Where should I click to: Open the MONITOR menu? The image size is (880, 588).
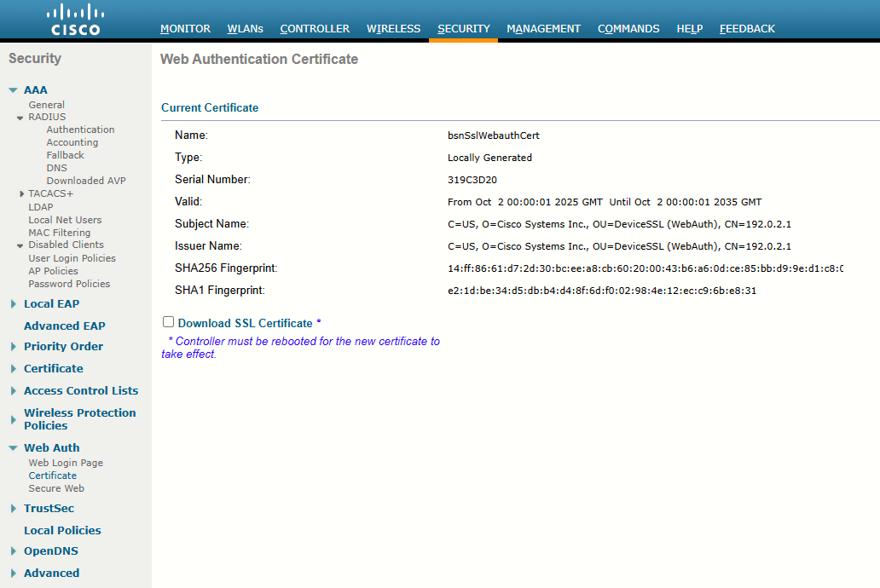(185, 29)
